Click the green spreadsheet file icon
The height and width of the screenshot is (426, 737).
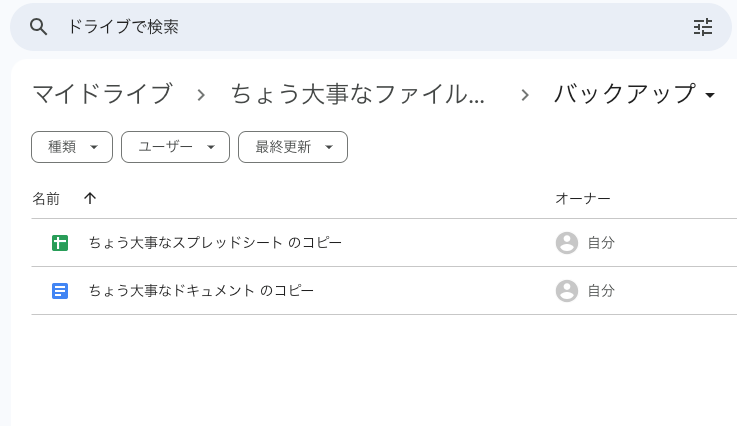point(60,243)
